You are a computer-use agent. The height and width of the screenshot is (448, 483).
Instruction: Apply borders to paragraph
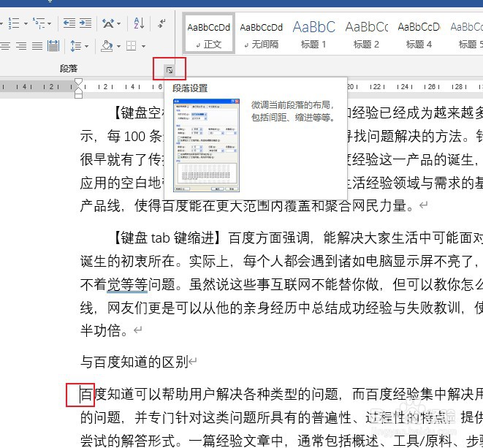pos(132,46)
